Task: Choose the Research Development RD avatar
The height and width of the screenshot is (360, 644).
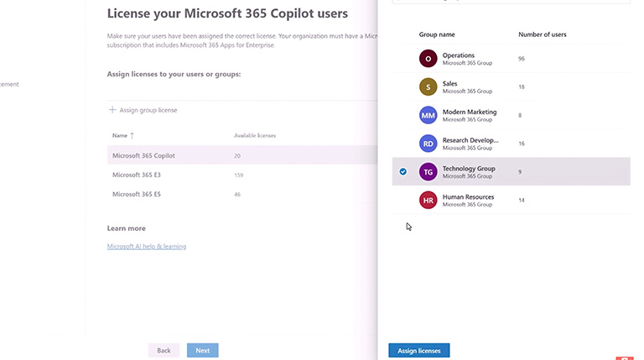Action: point(428,143)
